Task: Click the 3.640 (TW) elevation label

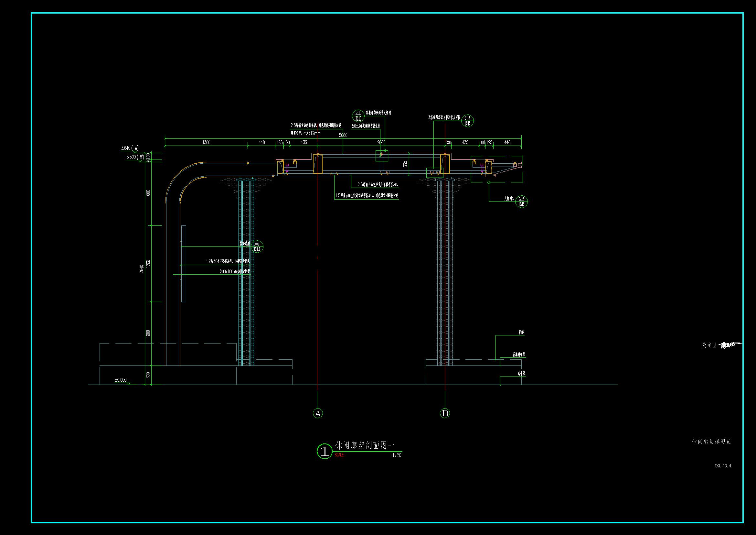Action: pyautogui.click(x=130, y=148)
